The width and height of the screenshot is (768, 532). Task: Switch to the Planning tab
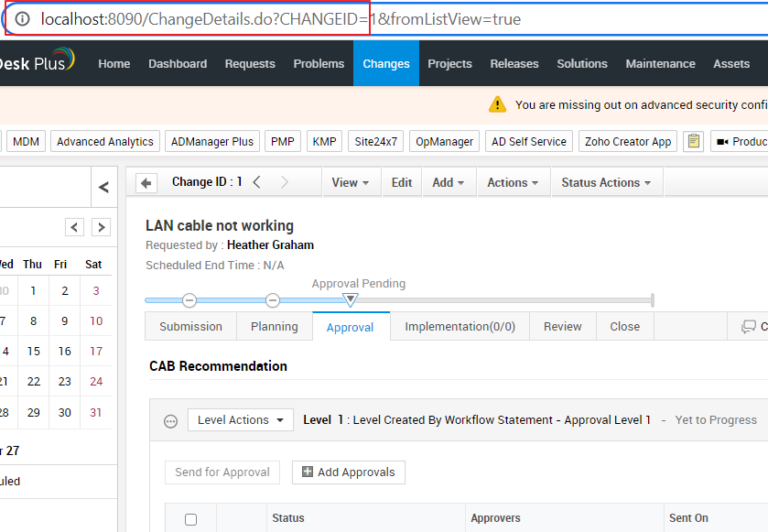pos(275,327)
